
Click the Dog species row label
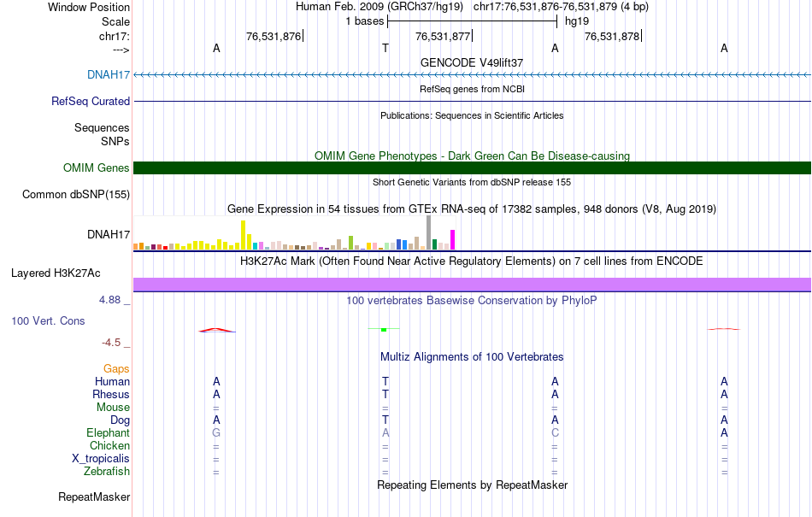pyautogui.click(x=120, y=420)
